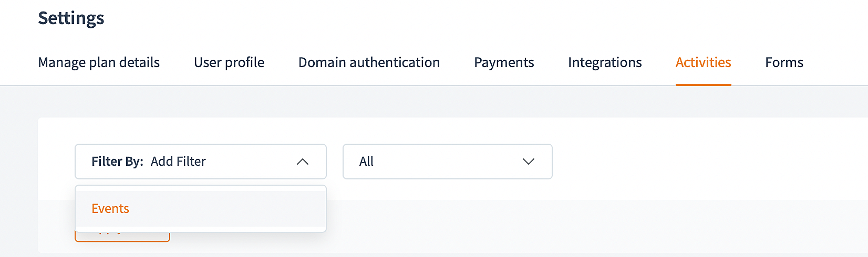Image resolution: width=868 pixels, height=257 pixels.
Task: Go to the Domain authentication tab
Action: click(369, 62)
